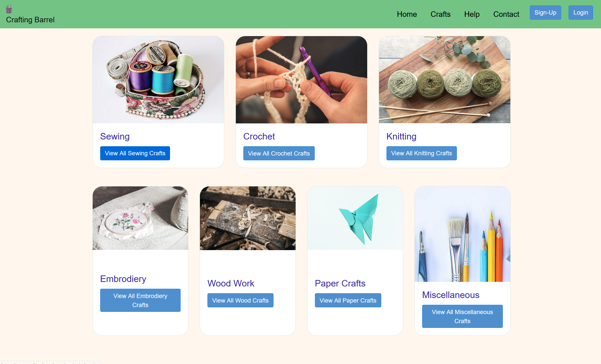Open View All Embrodiery Crafts
Viewport: 601px width, 364px height.
[140, 300]
